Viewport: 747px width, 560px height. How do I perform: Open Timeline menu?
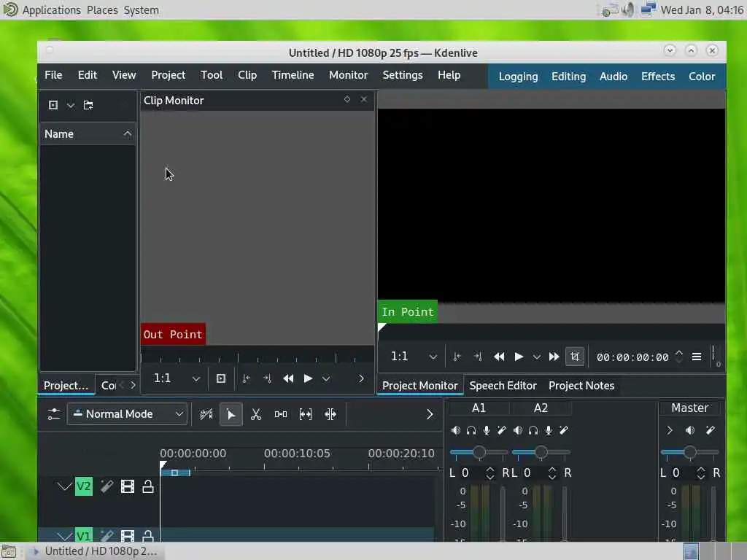(x=293, y=75)
